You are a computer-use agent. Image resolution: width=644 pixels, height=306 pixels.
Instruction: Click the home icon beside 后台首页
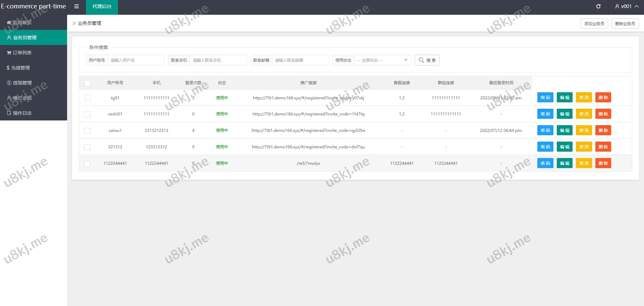pyautogui.click(x=9, y=22)
